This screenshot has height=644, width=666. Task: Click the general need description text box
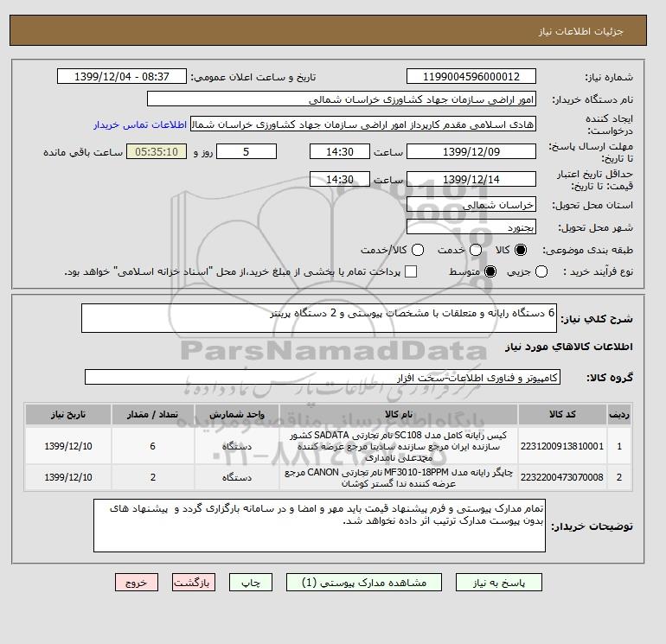319,318
